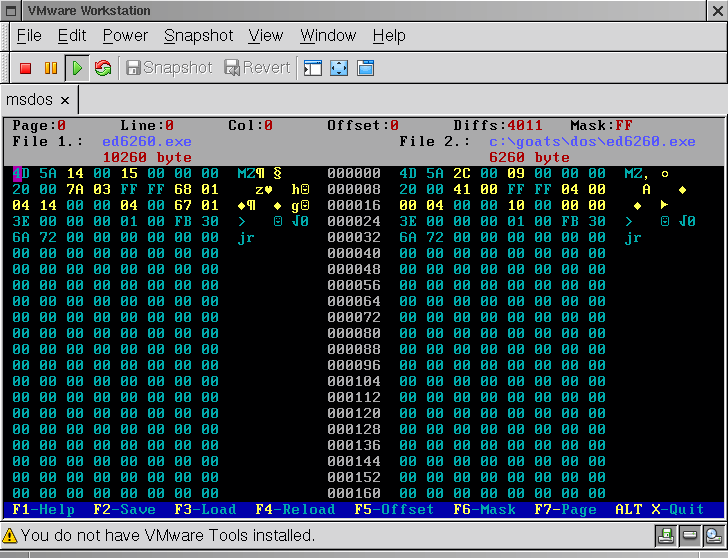Click the network adapter status icon
Viewport: 728px width, 558px height.
point(714,536)
